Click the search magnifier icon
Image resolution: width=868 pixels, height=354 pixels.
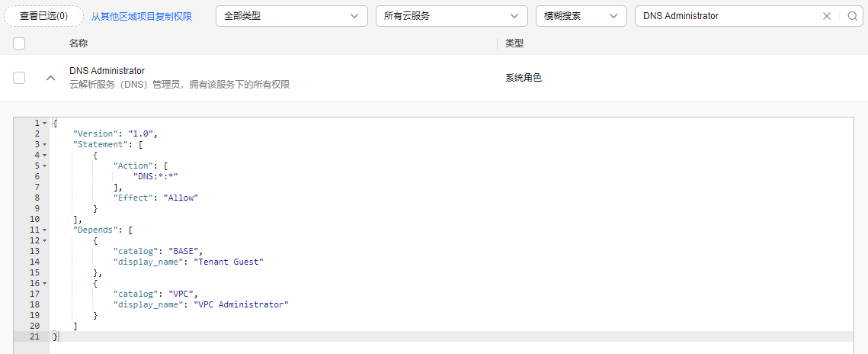point(853,16)
